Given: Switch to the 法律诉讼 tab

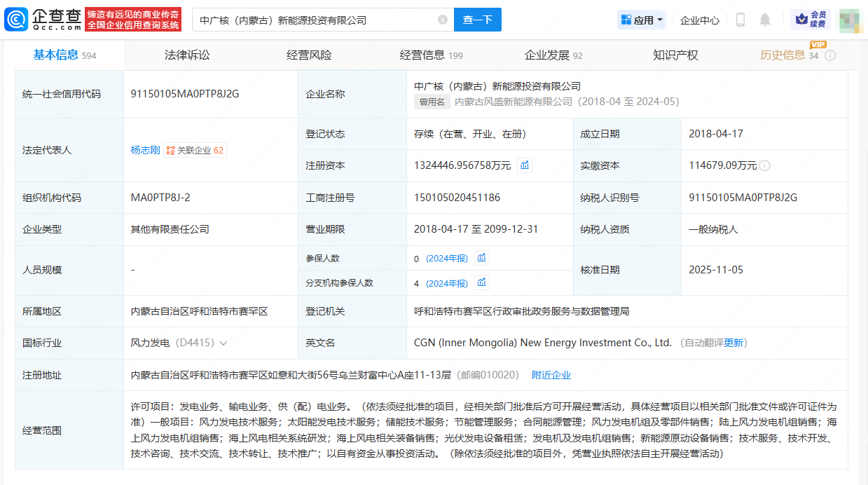Looking at the screenshot, I should pyautogui.click(x=187, y=55).
